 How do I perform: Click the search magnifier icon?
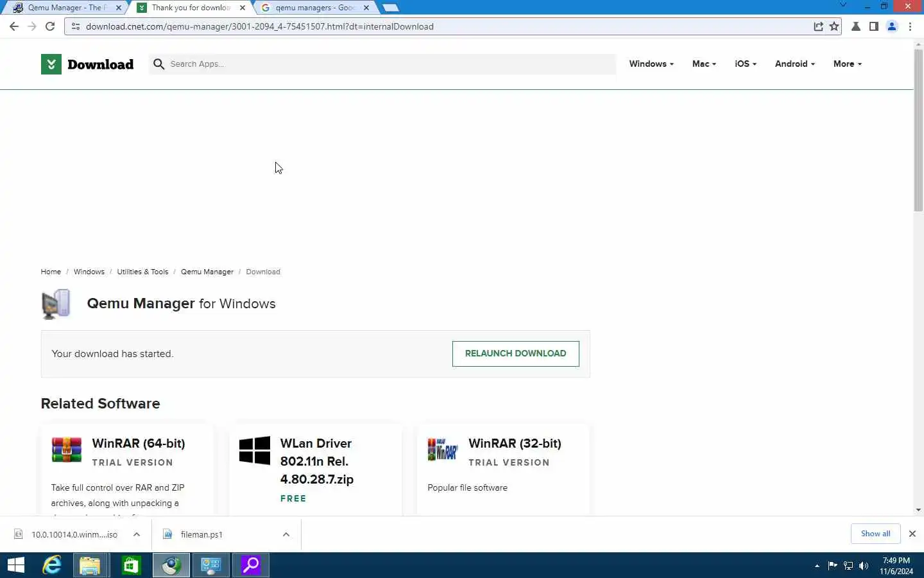[158, 64]
